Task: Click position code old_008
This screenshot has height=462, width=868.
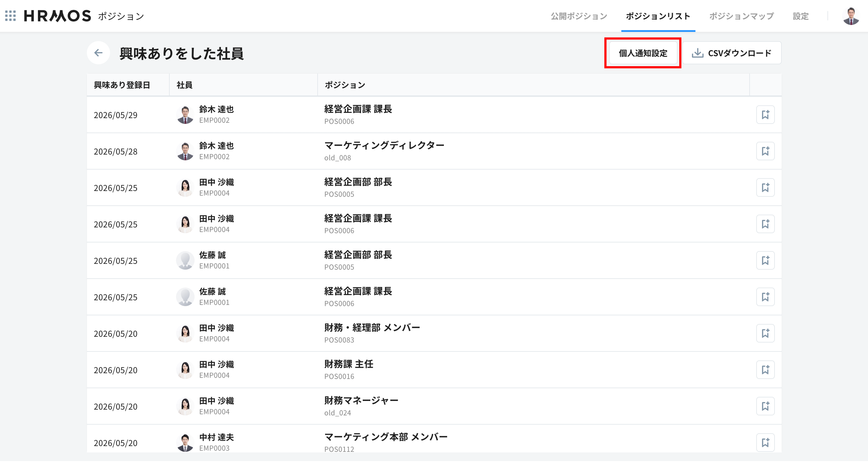Action: 338,158
